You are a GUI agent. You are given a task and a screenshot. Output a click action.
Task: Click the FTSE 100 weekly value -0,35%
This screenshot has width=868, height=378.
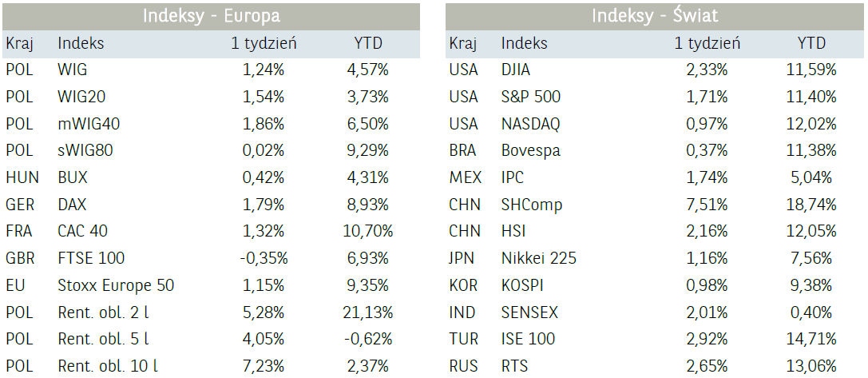click(x=263, y=258)
